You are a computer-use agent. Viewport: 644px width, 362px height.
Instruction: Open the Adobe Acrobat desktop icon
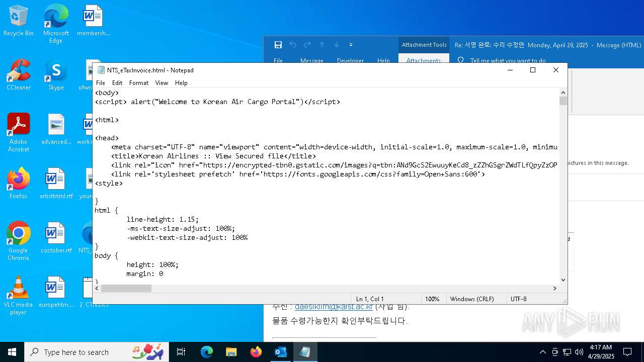(x=19, y=133)
